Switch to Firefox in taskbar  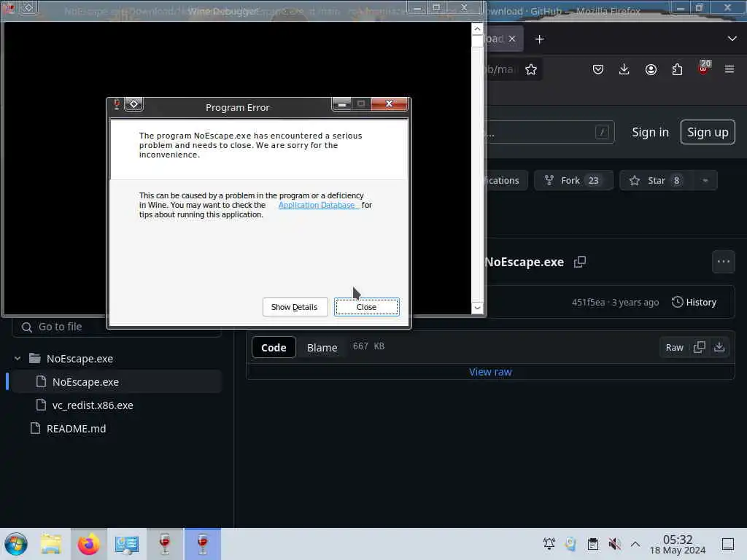click(x=88, y=544)
